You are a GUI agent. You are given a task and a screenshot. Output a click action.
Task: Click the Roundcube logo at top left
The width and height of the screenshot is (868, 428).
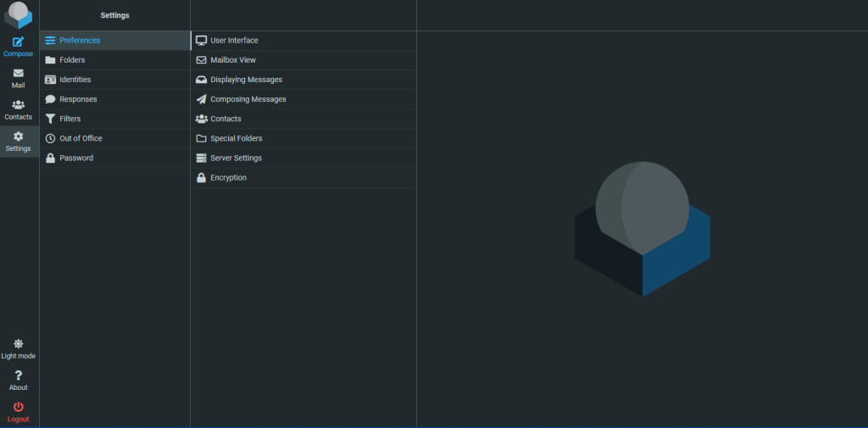pyautogui.click(x=18, y=15)
